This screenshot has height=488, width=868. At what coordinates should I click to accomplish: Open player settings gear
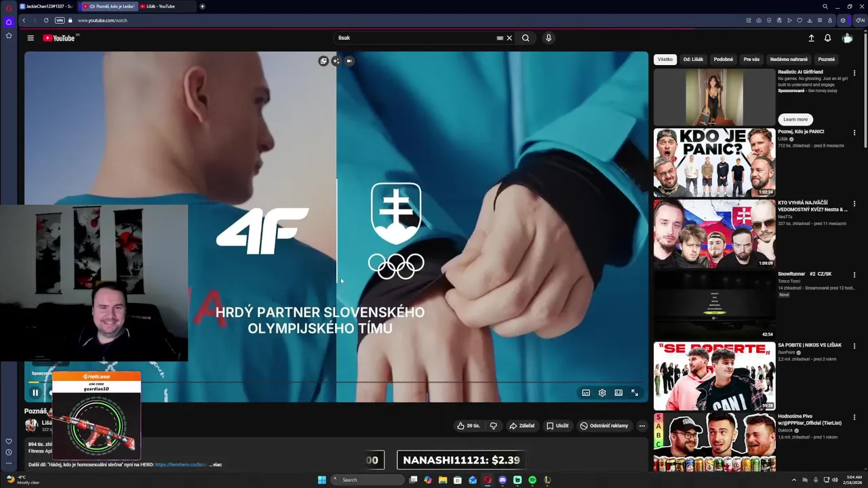[602, 392]
